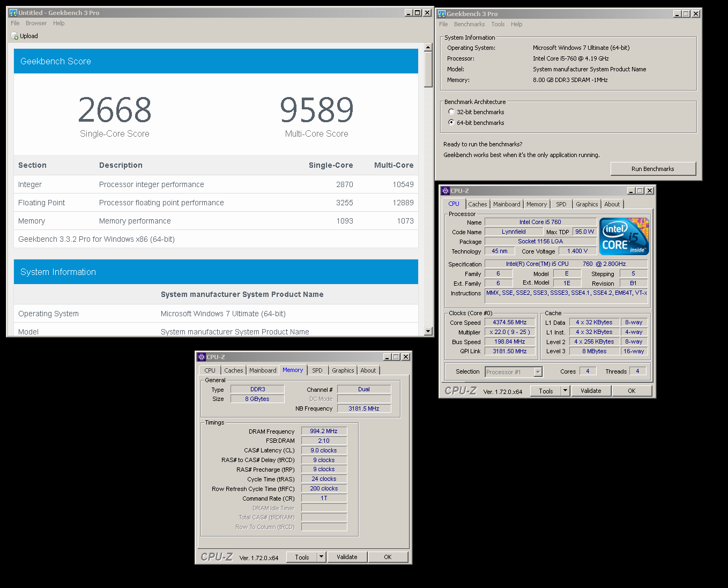The width and height of the screenshot is (728, 588).
Task: Select 32-bit benchmarks radio option
Action: coord(451,111)
